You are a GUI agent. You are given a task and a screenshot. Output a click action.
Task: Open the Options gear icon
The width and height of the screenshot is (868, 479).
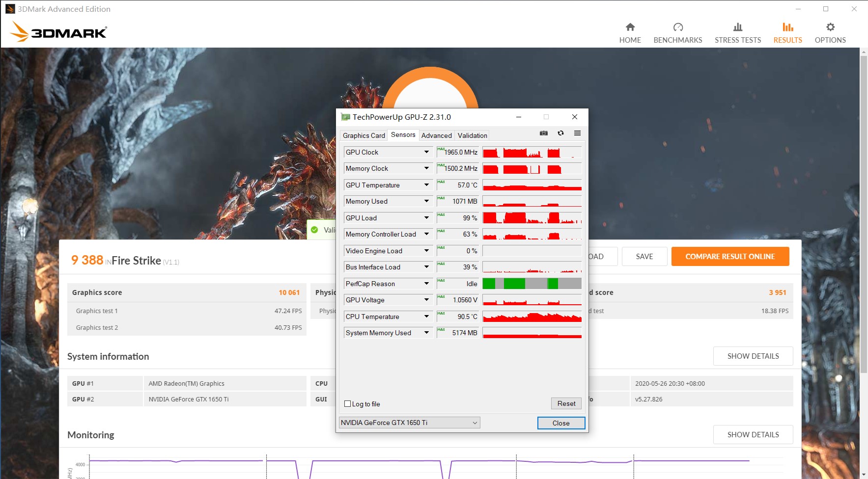[x=830, y=27]
